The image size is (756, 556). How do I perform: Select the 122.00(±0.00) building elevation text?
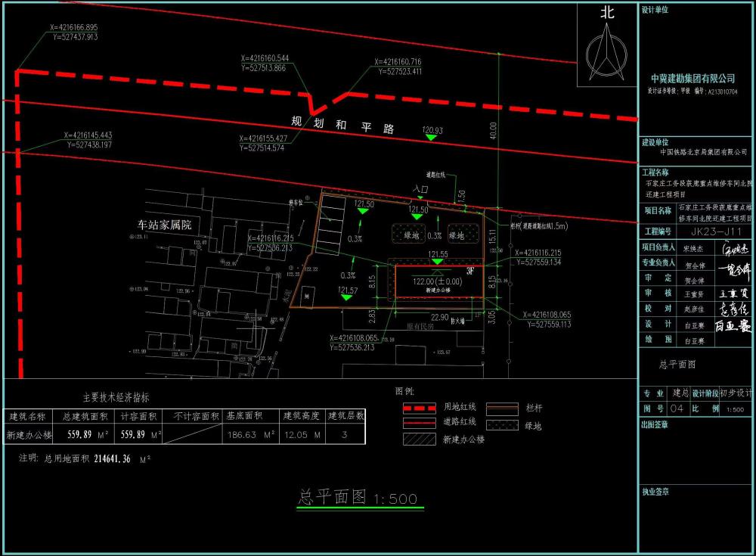coord(436,281)
